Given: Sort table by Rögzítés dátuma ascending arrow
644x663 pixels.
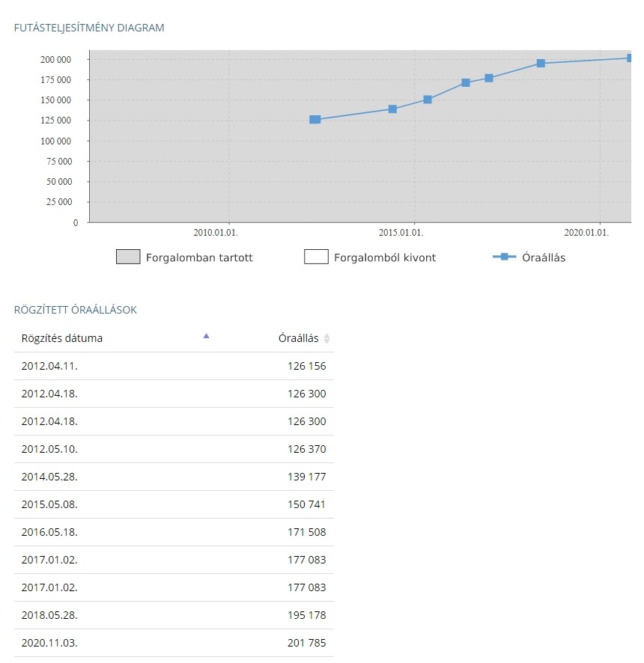Looking at the screenshot, I should click(206, 336).
